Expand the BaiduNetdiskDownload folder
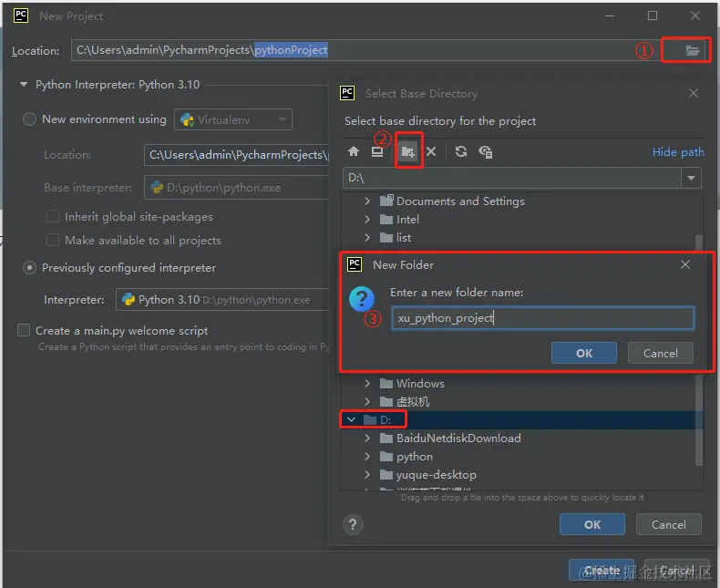Viewport: 720px width, 588px height. tap(367, 438)
